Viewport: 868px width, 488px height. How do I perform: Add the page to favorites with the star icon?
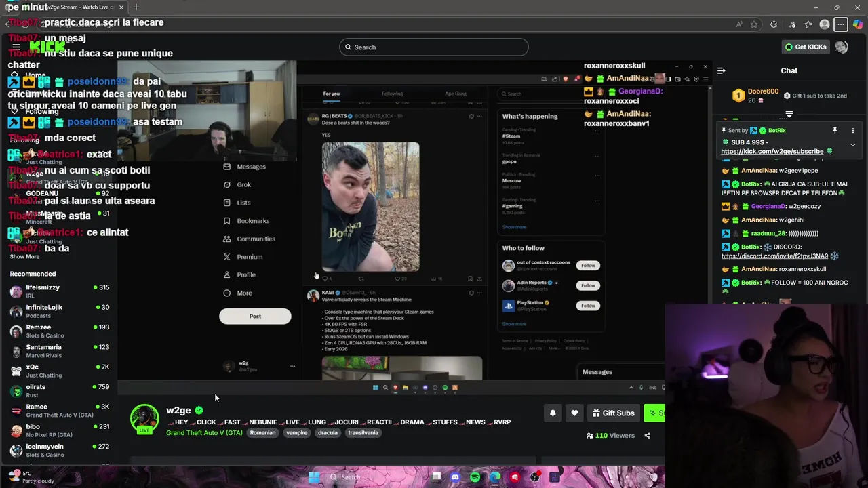tap(754, 24)
